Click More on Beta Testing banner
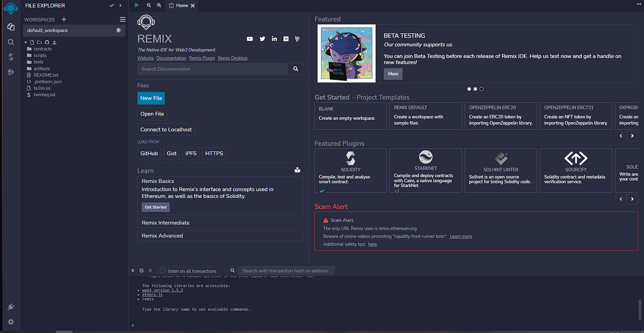Screen dimensions: 644x333 point(393,74)
